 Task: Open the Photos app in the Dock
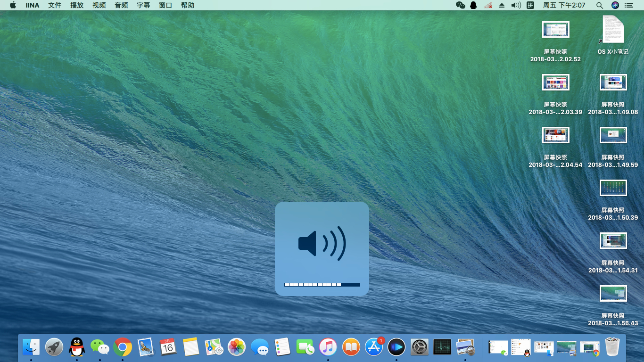(x=237, y=347)
